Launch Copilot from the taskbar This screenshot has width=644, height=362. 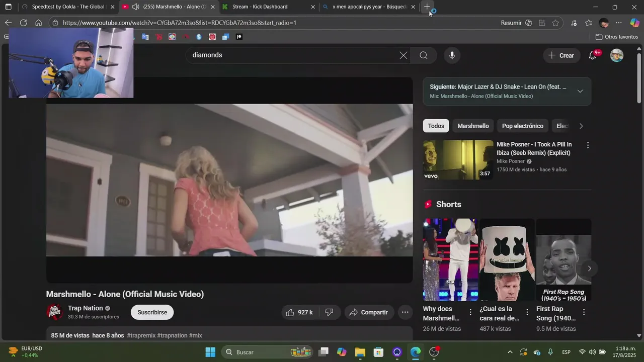click(342, 352)
